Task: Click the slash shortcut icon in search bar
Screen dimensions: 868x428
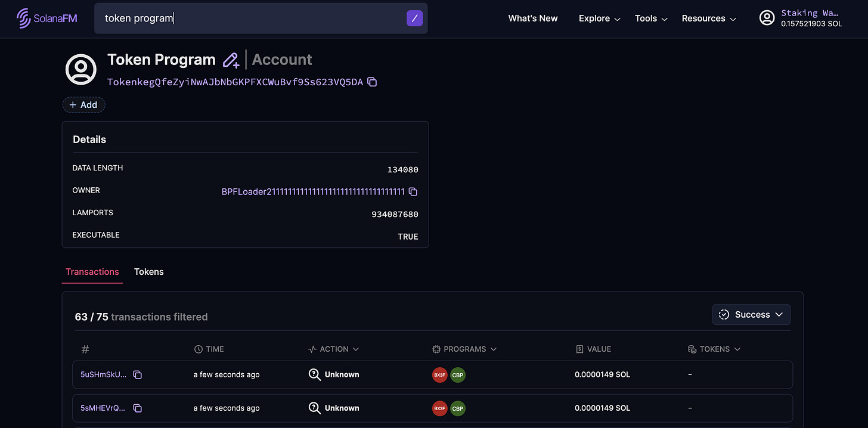Action: pyautogui.click(x=414, y=18)
